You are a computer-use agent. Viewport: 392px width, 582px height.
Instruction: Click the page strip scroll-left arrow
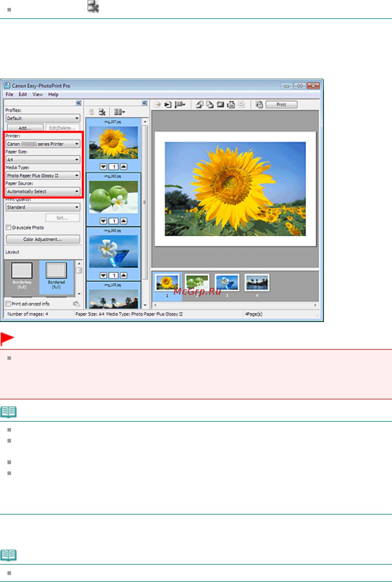155,305
